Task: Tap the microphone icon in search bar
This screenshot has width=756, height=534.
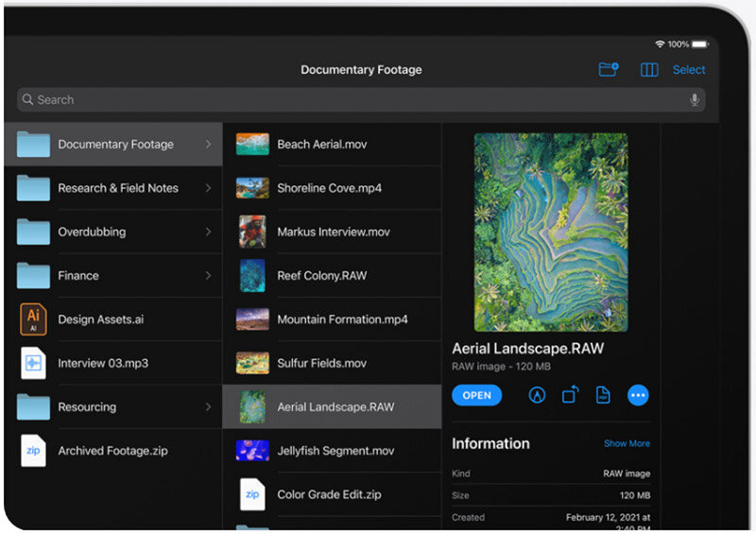Action: click(x=695, y=100)
